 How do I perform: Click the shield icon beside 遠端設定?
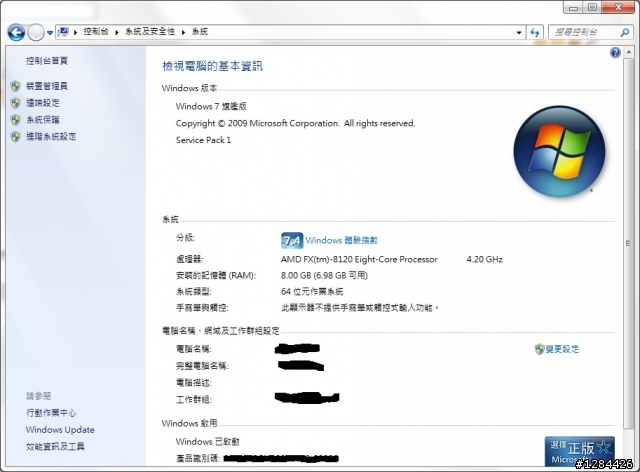[16, 103]
